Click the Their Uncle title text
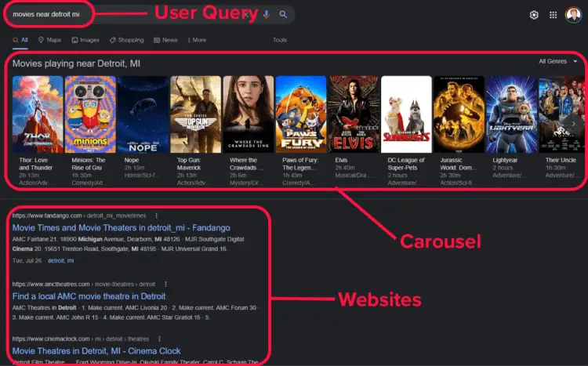Screen dimensions: 588x366 click(x=561, y=160)
